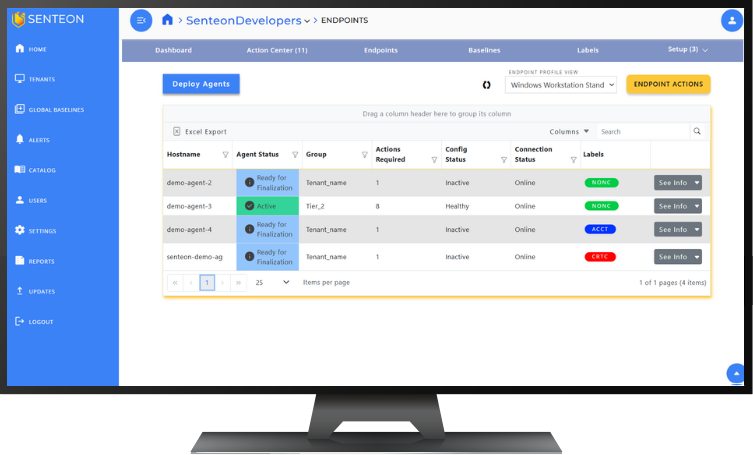This screenshot has height=455, width=753.
Task: Open Catalog book icon in sidebar
Action: tap(20, 170)
